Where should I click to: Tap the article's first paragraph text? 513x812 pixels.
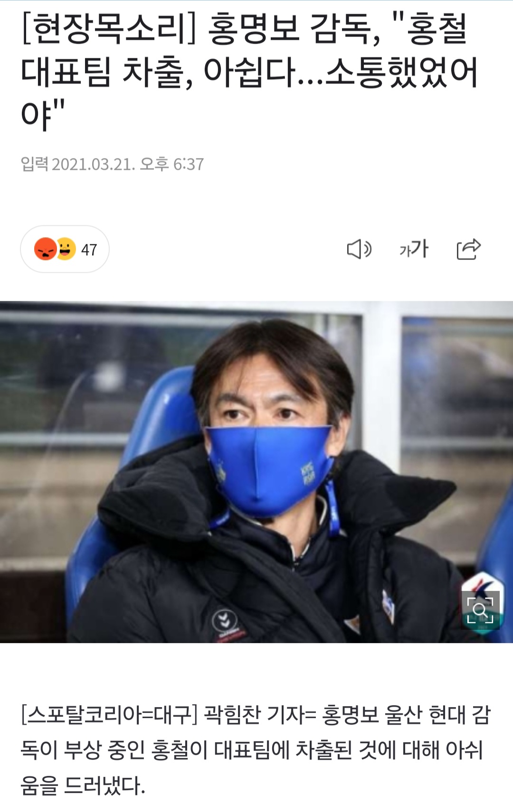(x=256, y=750)
